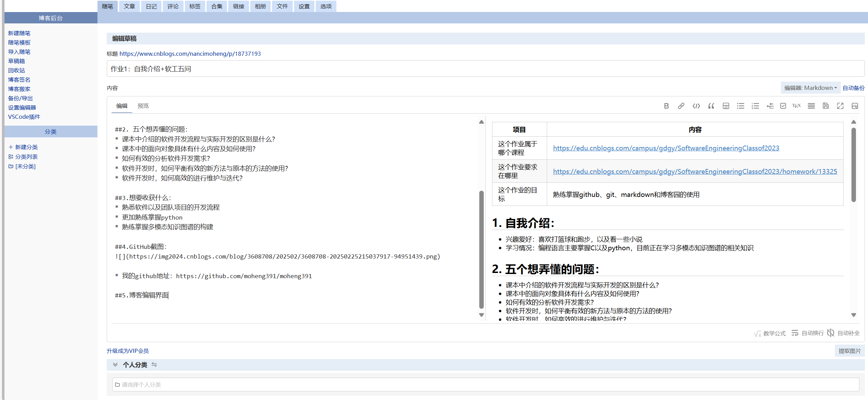Open 设置编辑器 in the sidebar

(22, 108)
